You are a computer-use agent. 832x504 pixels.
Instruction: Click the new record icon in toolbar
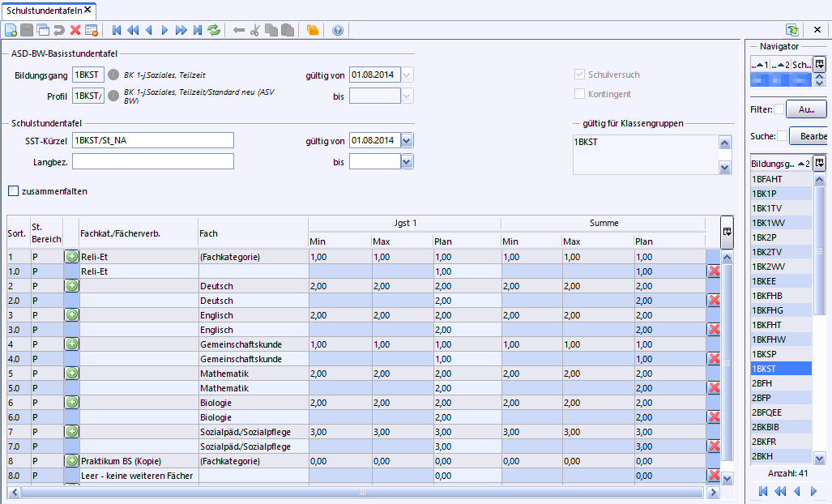[x=11, y=31]
